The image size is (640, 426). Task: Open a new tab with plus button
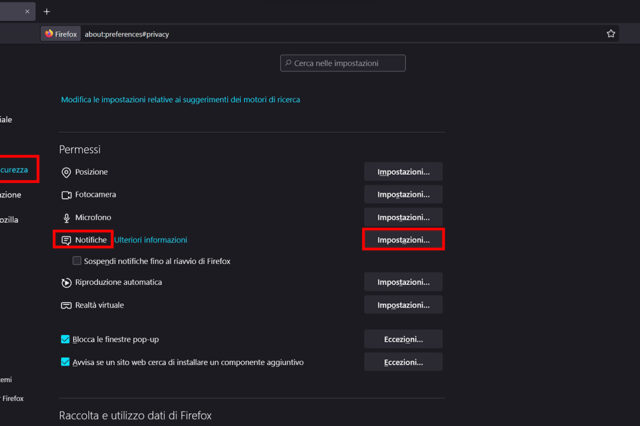point(47,11)
